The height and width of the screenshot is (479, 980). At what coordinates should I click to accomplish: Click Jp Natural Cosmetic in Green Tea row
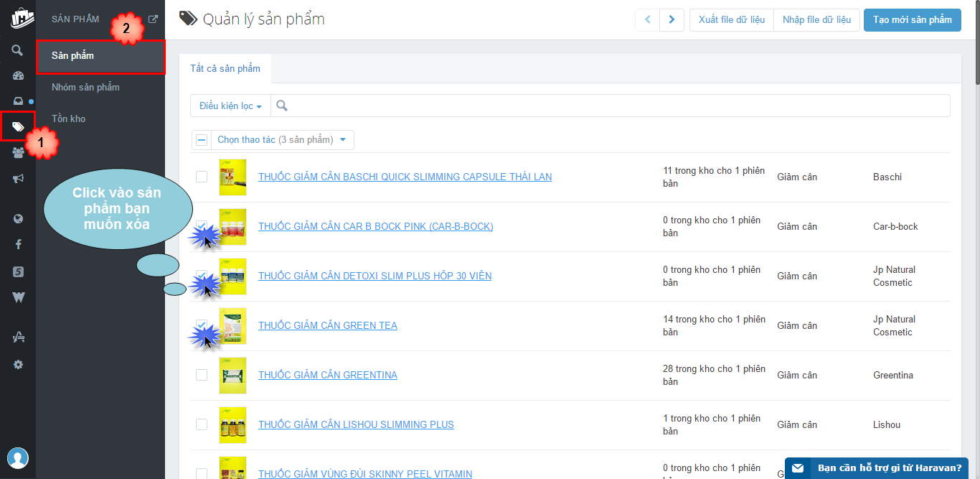895,325
